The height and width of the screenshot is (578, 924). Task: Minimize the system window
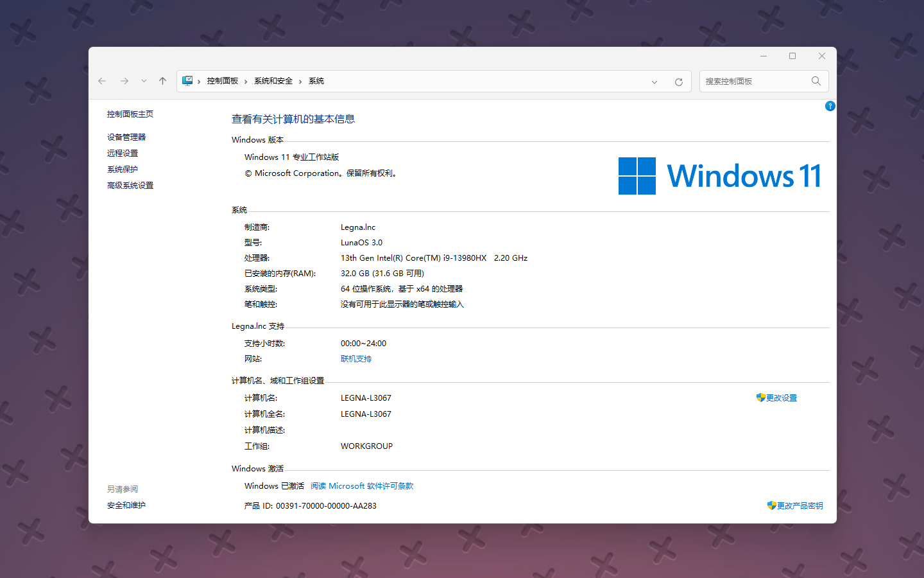pyautogui.click(x=764, y=56)
